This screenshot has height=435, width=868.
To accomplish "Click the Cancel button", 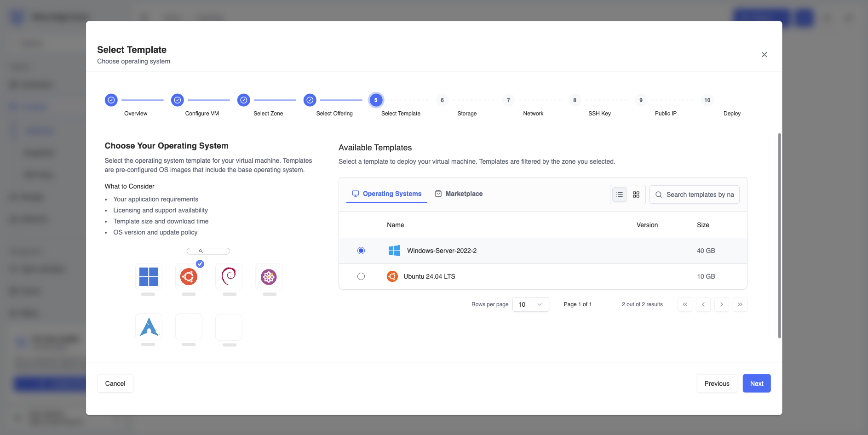I will point(115,383).
